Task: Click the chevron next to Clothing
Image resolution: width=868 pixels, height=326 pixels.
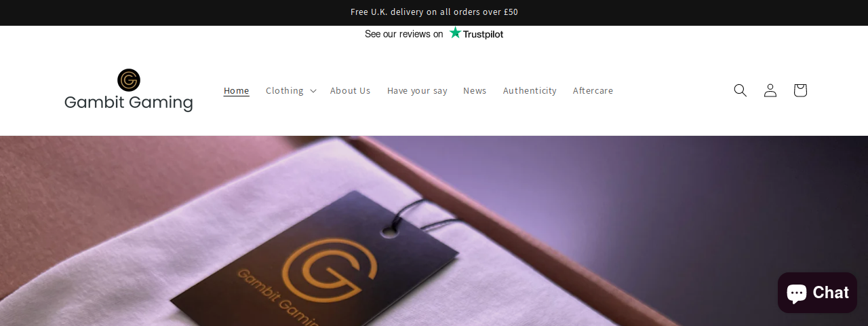Action: [x=313, y=90]
